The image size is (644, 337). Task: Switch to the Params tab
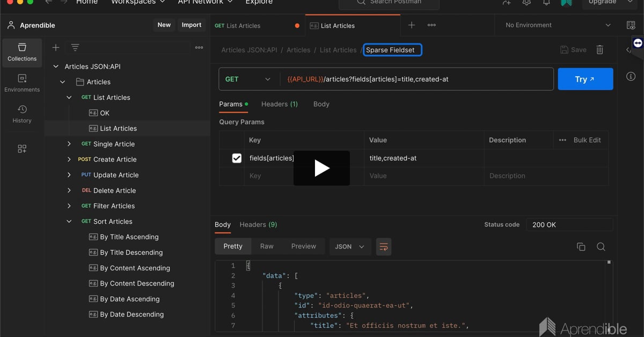[233, 104]
